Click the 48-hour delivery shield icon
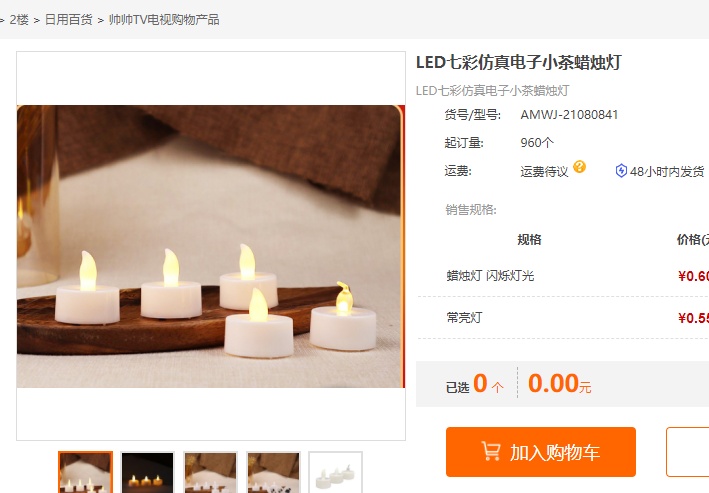This screenshot has height=493, width=709. [621, 171]
